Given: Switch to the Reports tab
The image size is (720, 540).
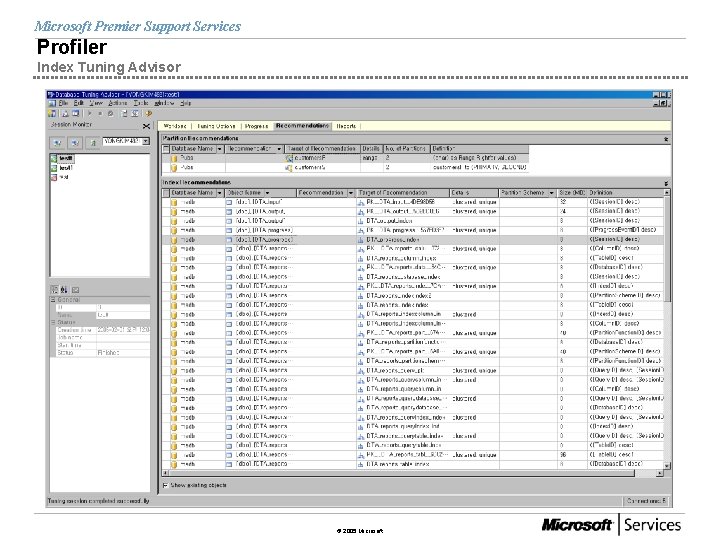Looking at the screenshot, I should click(346, 126).
